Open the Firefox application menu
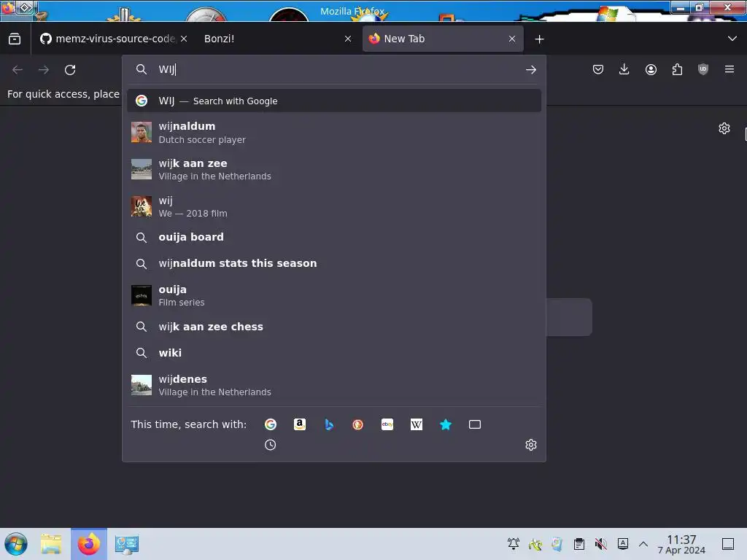 pyautogui.click(x=729, y=69)
